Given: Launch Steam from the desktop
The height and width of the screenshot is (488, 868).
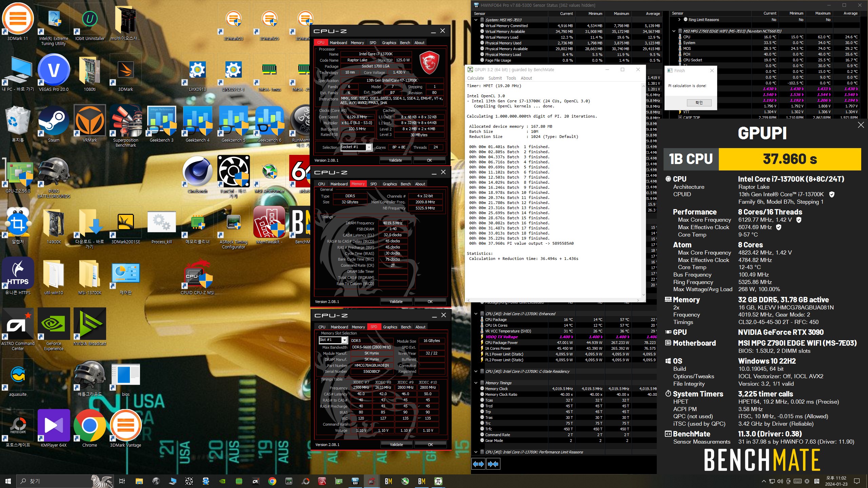Looking at the screenshot, I should (x=54, y=123).
